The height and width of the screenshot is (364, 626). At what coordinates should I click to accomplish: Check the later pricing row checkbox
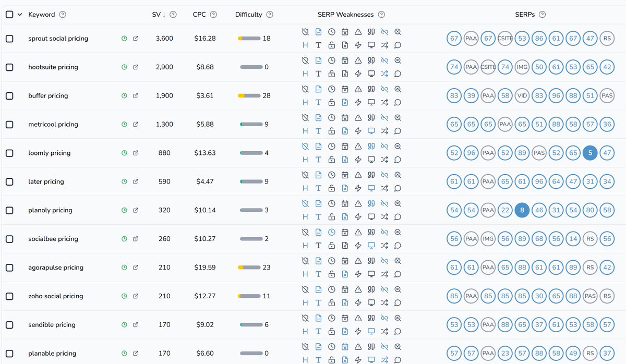click(9, 182)
